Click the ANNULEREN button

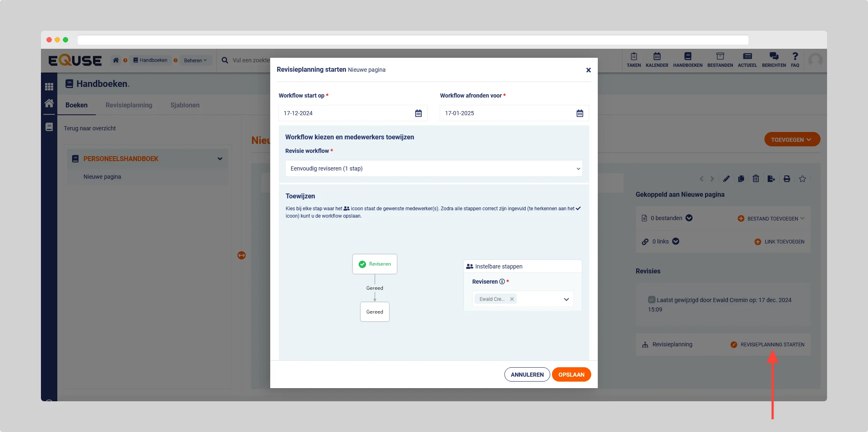click(527, 375)
